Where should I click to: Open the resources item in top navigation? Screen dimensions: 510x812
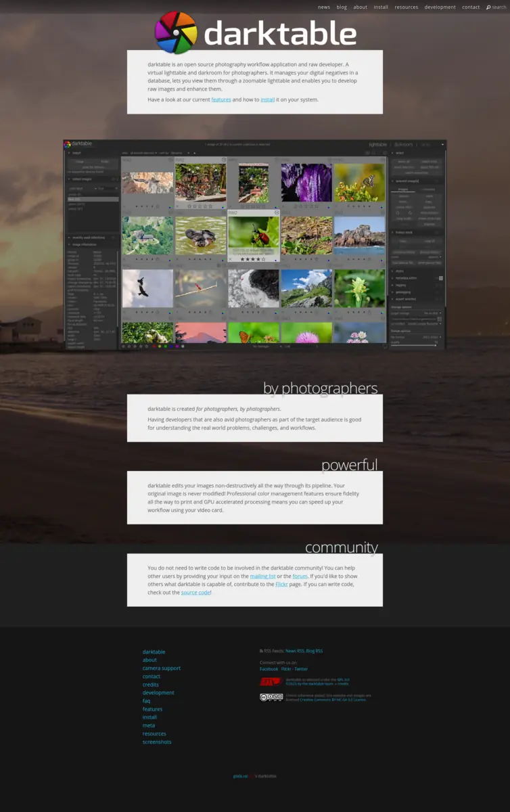[407, 7]
